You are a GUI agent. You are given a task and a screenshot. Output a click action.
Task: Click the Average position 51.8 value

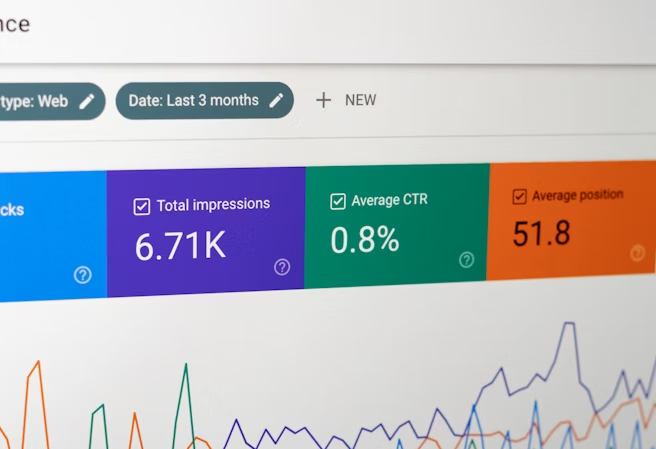(x=541, y=233)
